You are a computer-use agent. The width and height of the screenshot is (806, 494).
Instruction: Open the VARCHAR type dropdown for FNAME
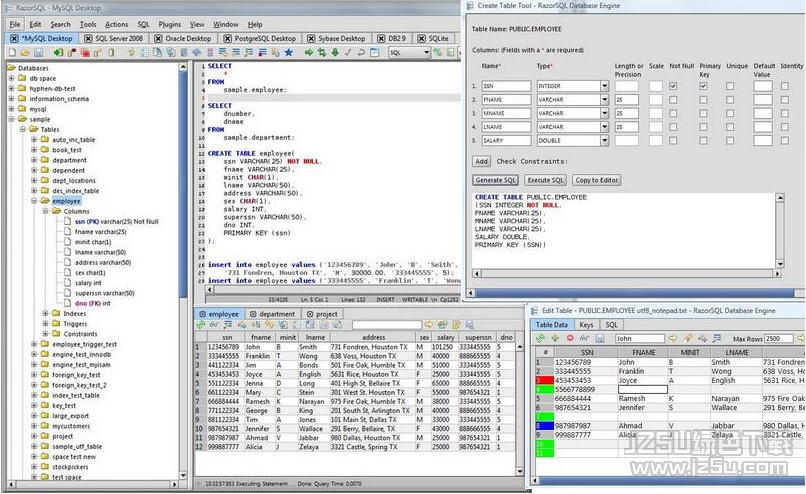(x=604, y=100)
